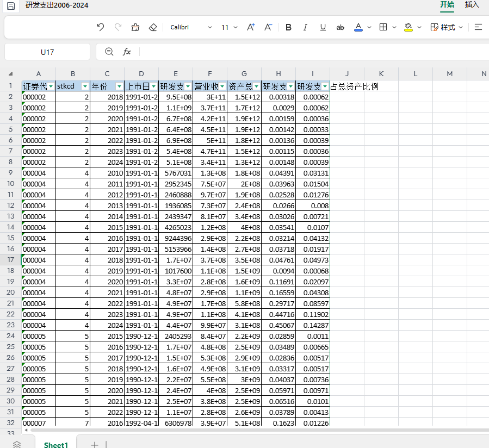Click the zoom magnifier icon in formula bar
The width and height of the screenshot is (489, 448).
(x=109, y=52)
